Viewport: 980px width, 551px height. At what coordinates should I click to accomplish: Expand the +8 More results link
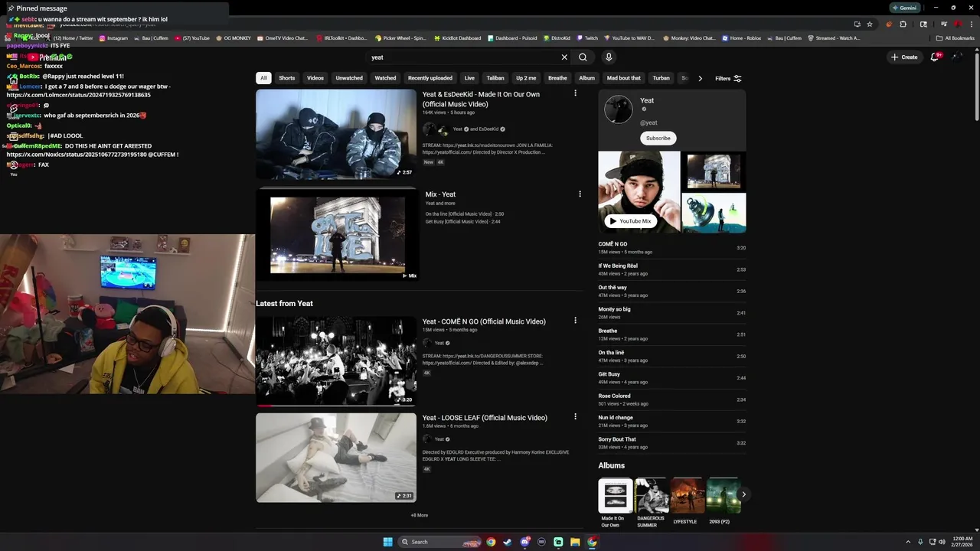(x=420, y=515)
